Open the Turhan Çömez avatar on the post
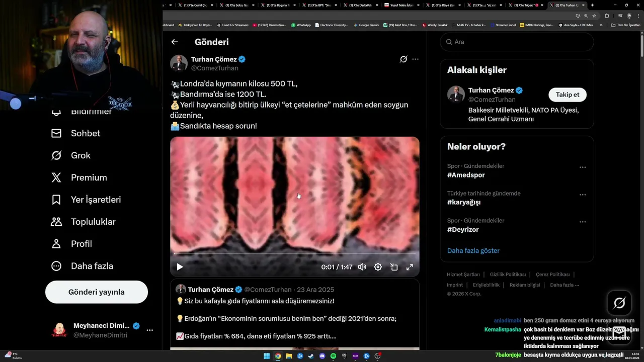 pos(179,63)
